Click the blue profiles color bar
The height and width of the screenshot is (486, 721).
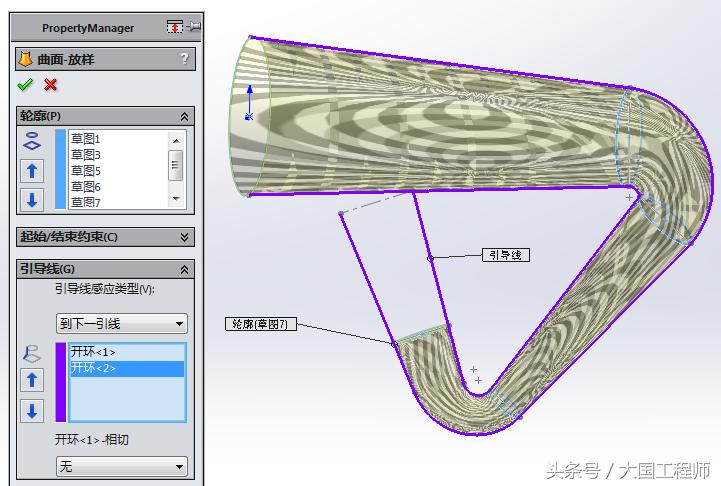(x=60, y=169)
